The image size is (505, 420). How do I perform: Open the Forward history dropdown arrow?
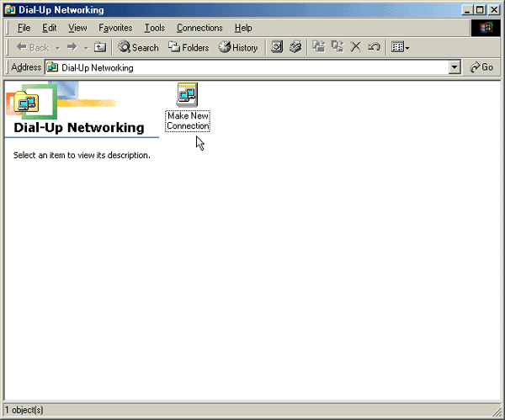(86, 48)
